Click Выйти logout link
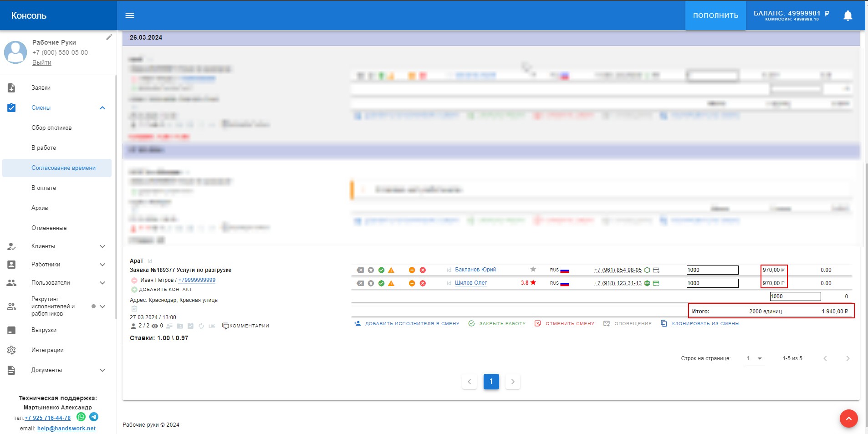The image size is (868, 434). click(42, 62)
